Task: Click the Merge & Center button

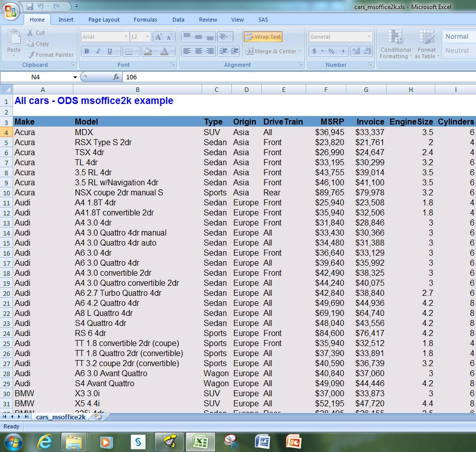Action: tap(271, 51)
